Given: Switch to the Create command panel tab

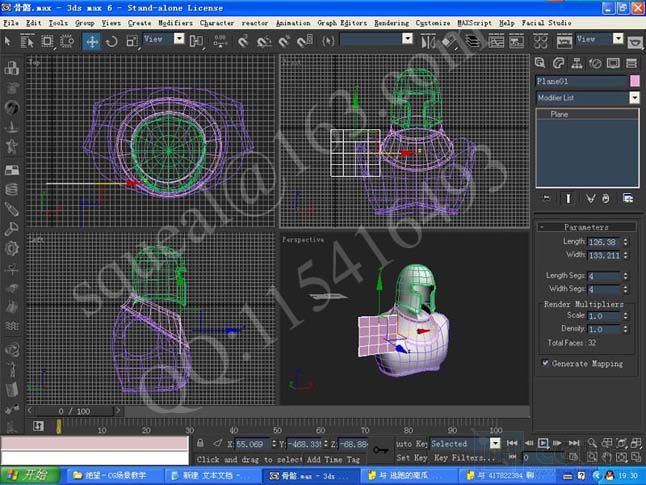Looking at the screenshot, I should (x=540, y=63).
